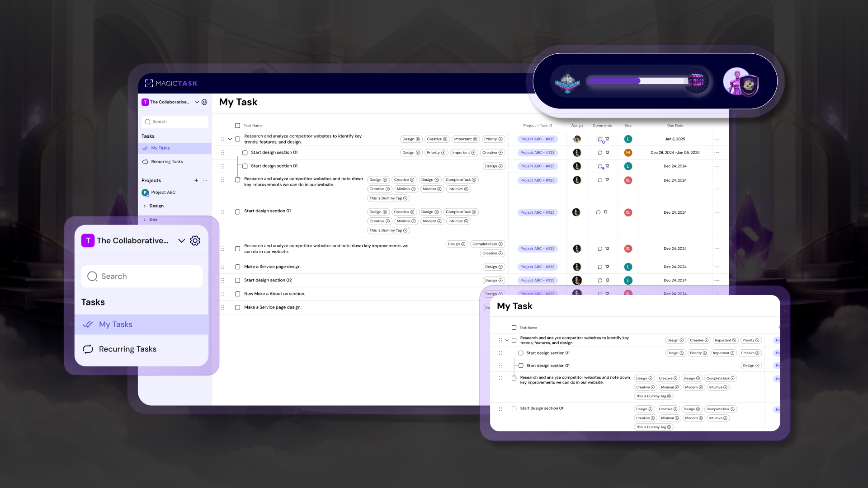Screen dimensions: 868x488
Task: Click the Size column header
Action: tap(628, 126)
